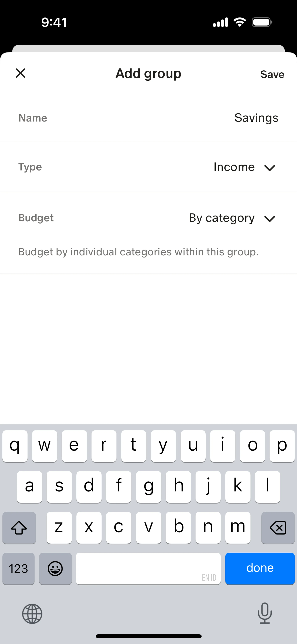Tap Save to create the group
The width and height of the screenshot is (297, 644).
(272, 74)
